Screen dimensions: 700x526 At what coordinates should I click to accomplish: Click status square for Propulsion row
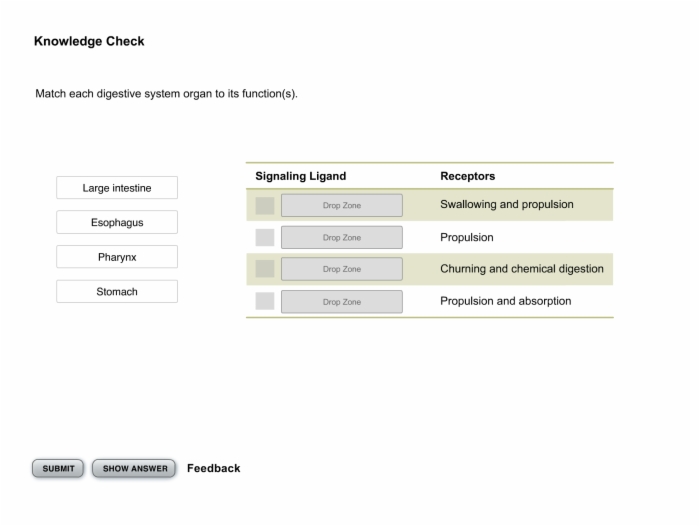265,238
